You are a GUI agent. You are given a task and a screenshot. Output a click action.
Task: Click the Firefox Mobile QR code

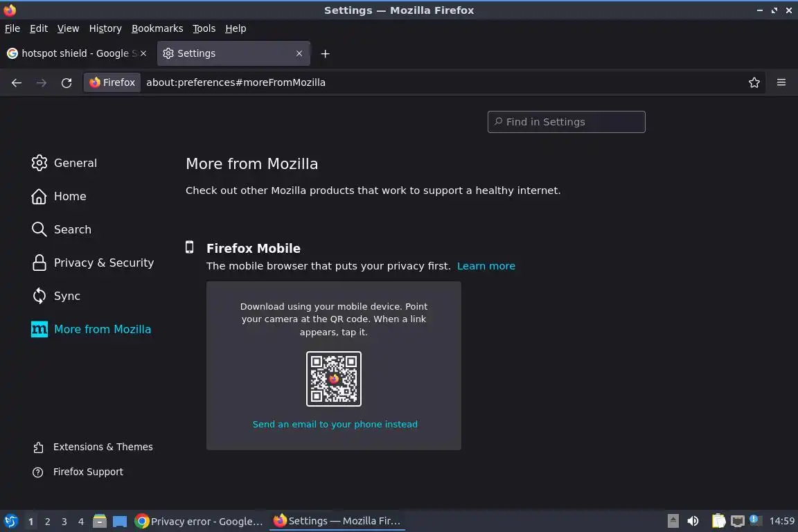(334, 379)
